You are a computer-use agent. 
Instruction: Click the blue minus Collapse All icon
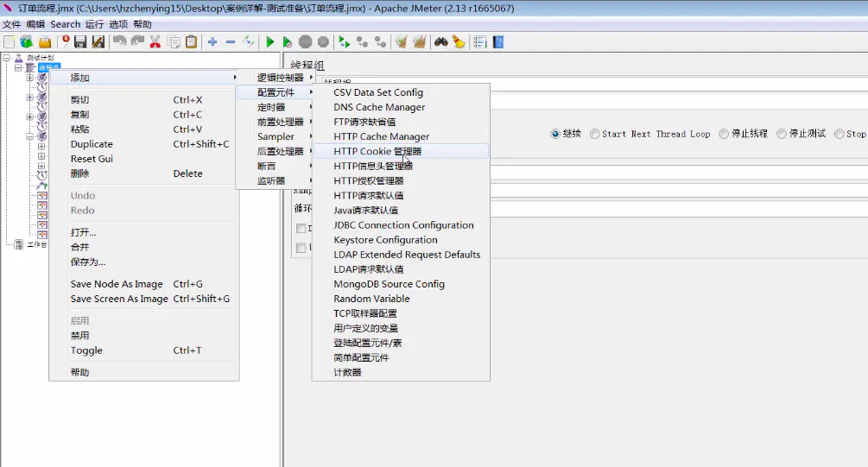(231, 42)
